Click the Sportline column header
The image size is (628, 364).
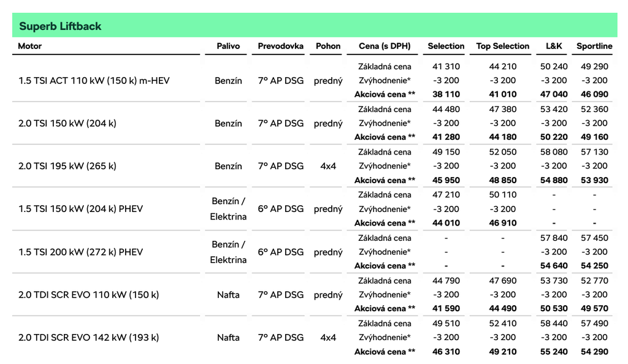pos(594,46)
